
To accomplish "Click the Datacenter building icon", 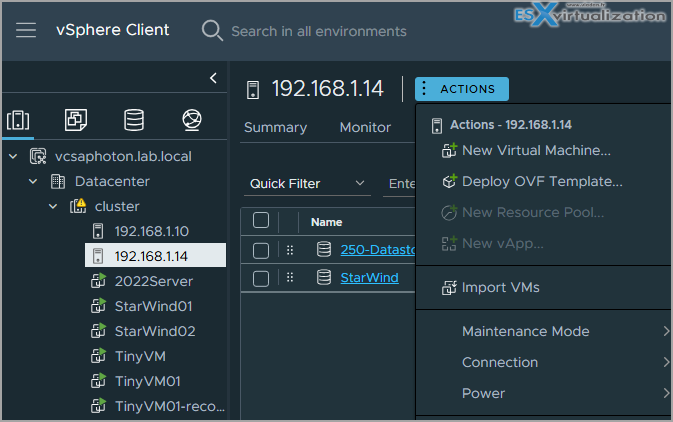I will pyautogui.click(x=58, y=181).
